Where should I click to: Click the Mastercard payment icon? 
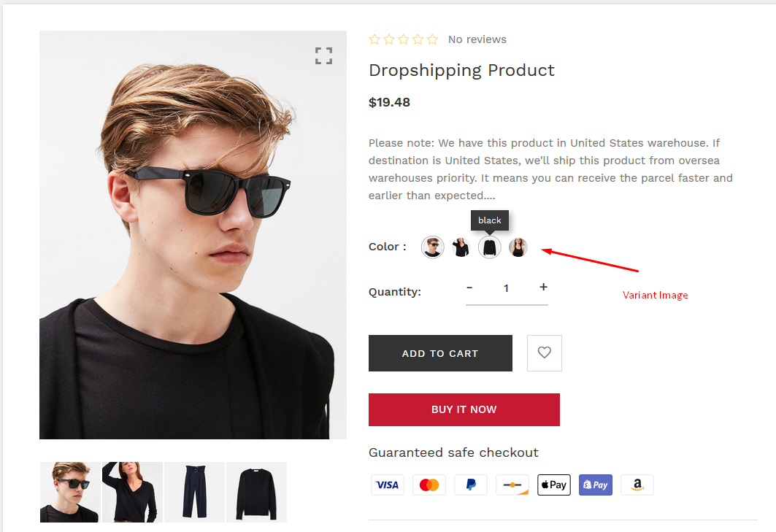(429, 485)
